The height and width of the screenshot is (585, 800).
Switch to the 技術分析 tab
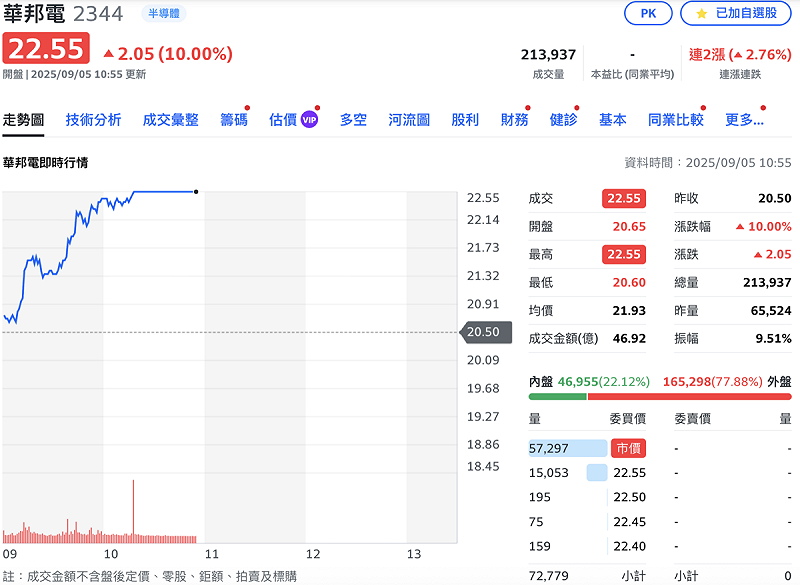93,120
